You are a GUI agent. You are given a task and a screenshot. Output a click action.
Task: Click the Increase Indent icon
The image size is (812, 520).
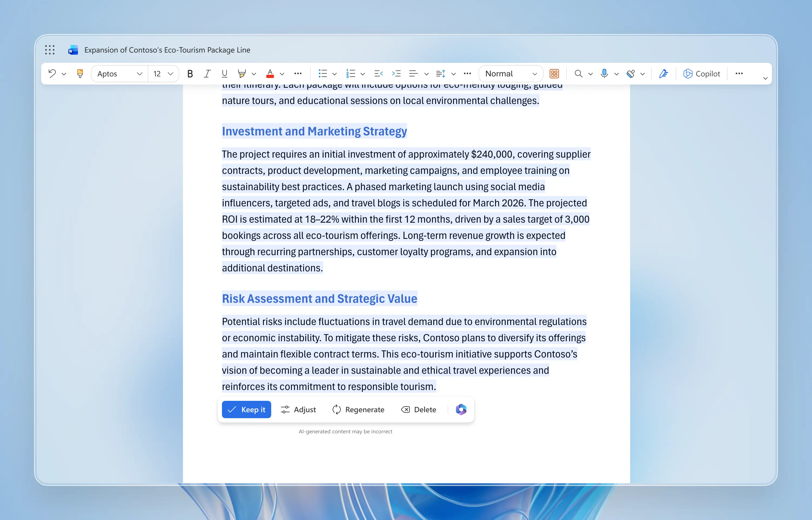[x=396, y=74]
